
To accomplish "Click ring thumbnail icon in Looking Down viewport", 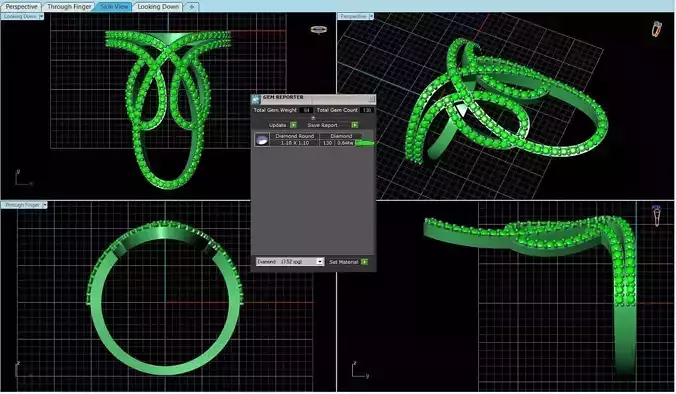I will [319, 30].
